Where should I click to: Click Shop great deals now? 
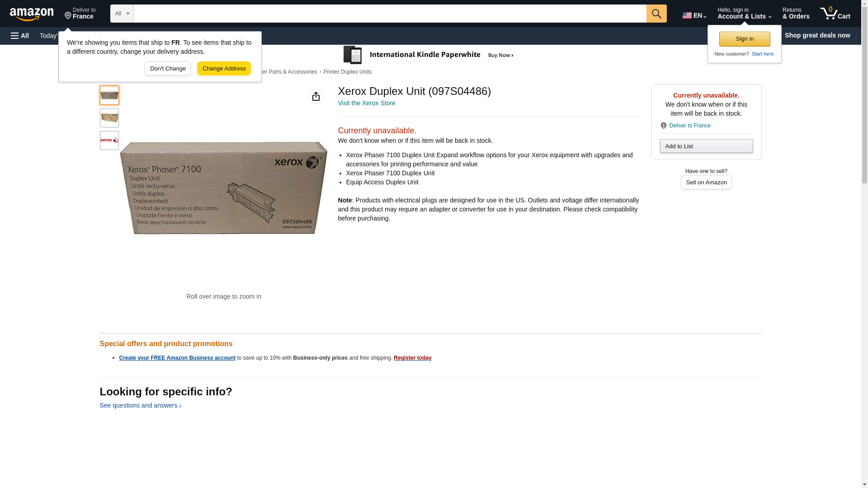(817, 35)
